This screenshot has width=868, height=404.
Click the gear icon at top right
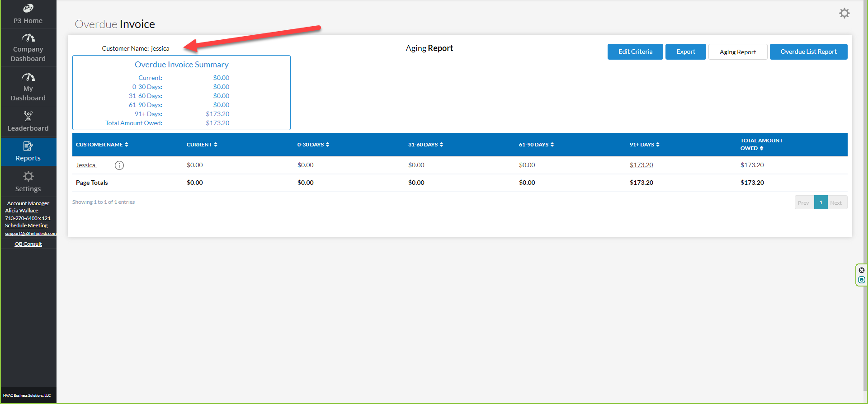coord(844,13)
